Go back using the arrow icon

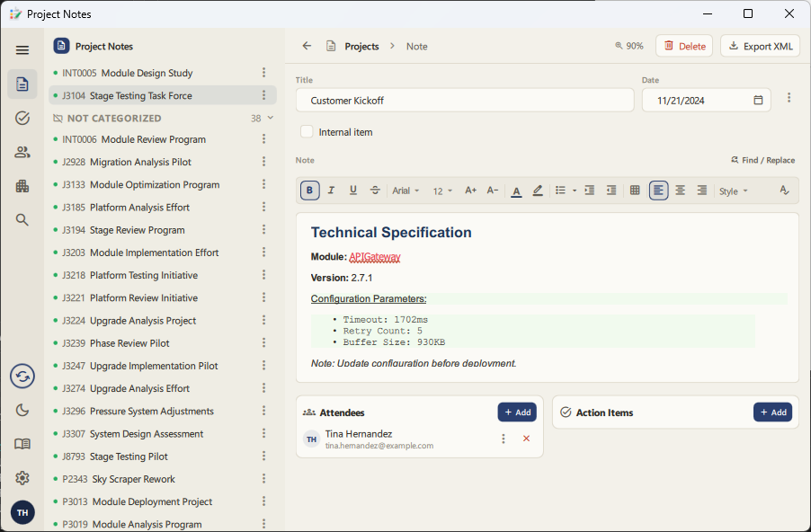307,46
